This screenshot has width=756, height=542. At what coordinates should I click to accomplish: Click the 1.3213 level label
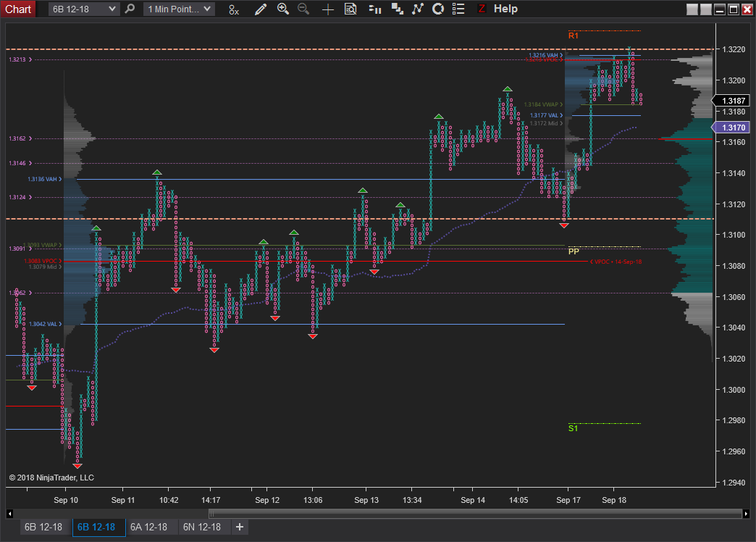click(x=20, y=59)
